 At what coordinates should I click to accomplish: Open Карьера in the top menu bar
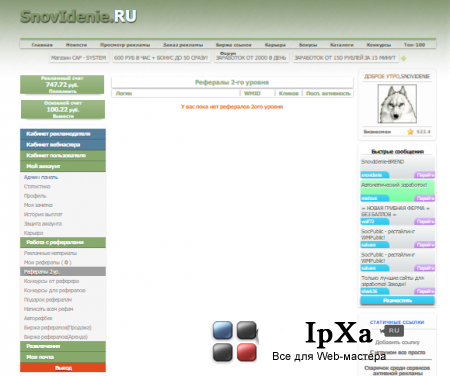(275, 45)
